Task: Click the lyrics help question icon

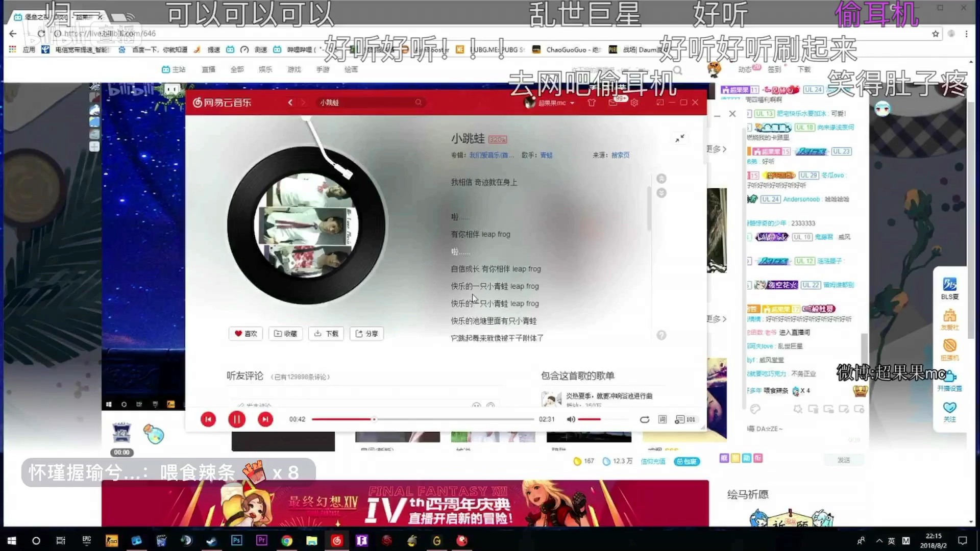Action: tap(661, 335)
